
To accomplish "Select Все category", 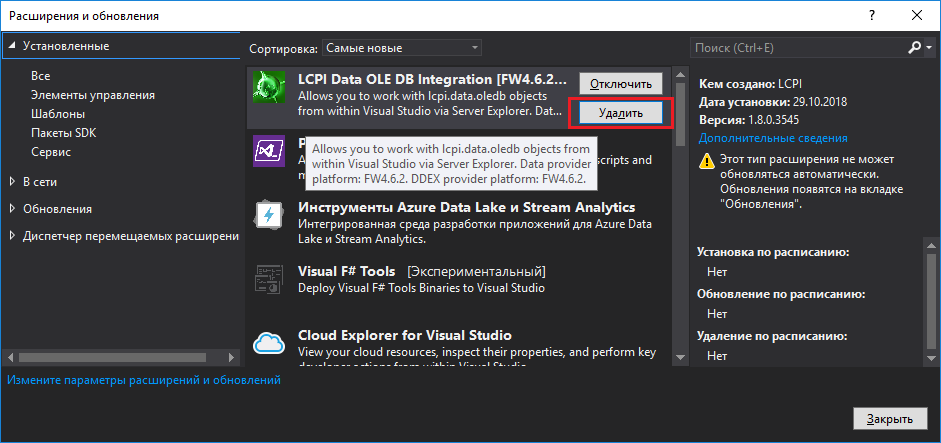I will [x=40, y=76].
